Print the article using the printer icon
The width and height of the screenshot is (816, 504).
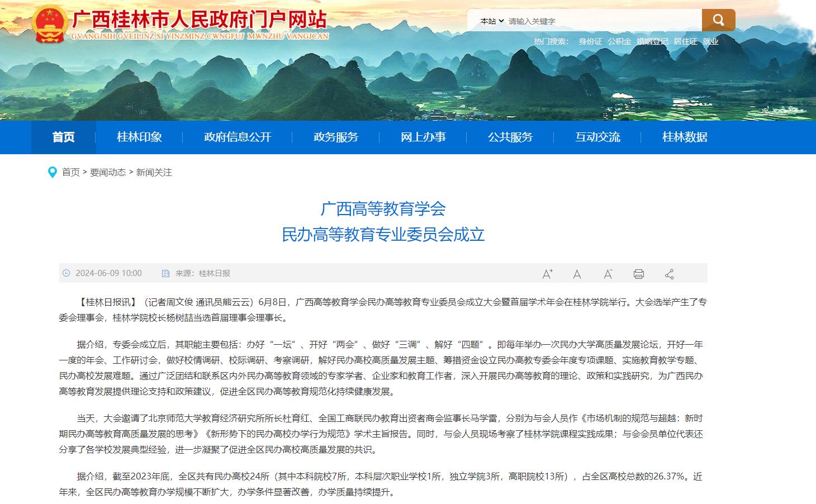tap(638, 274)
